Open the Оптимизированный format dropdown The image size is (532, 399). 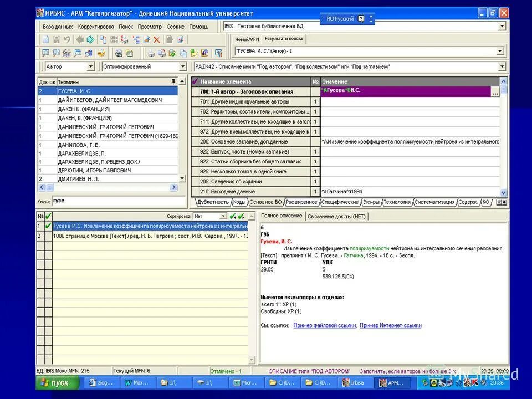click(182, 66)
